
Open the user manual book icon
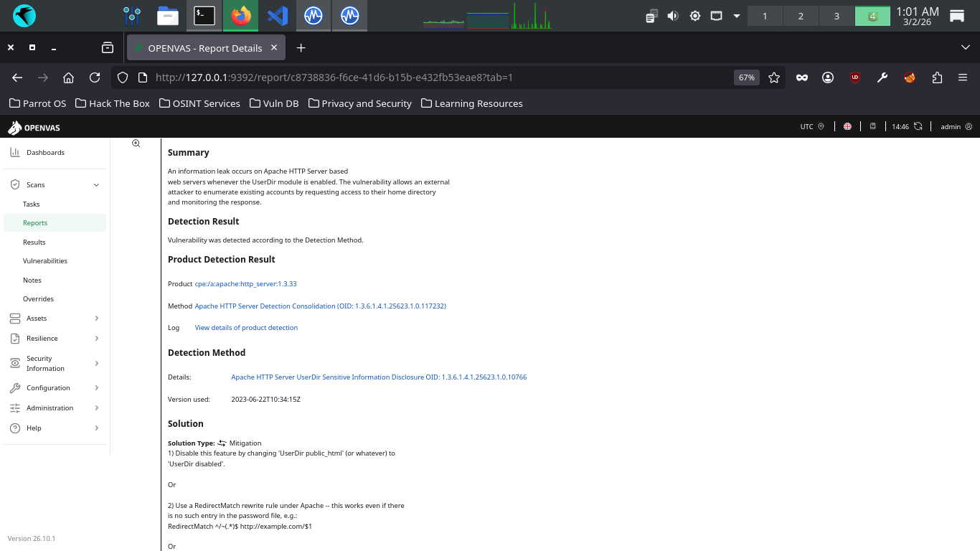(x=873, y=127)
